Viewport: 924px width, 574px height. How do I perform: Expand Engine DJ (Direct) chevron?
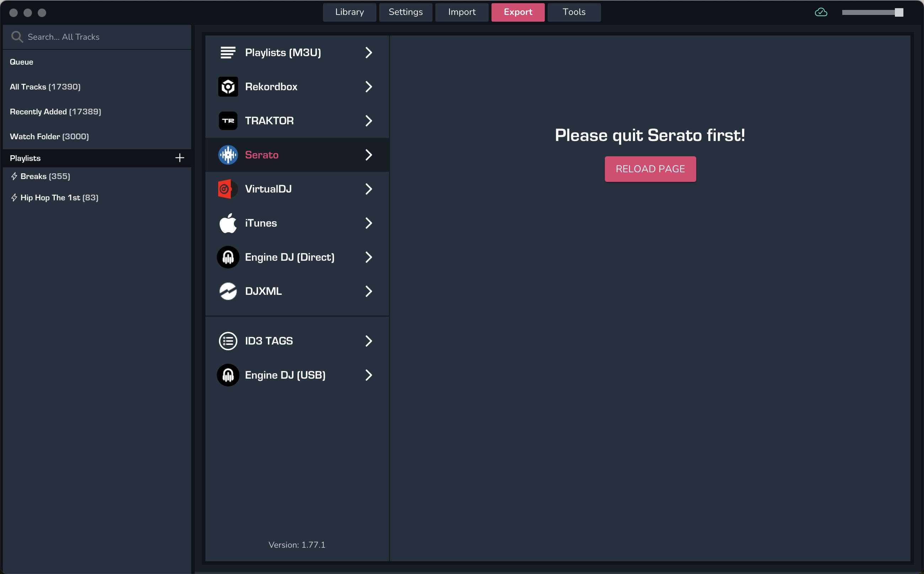pos(369,258)
